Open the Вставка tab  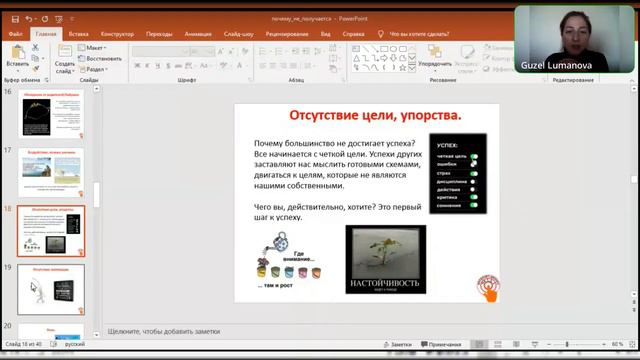(x=78, y=34)
